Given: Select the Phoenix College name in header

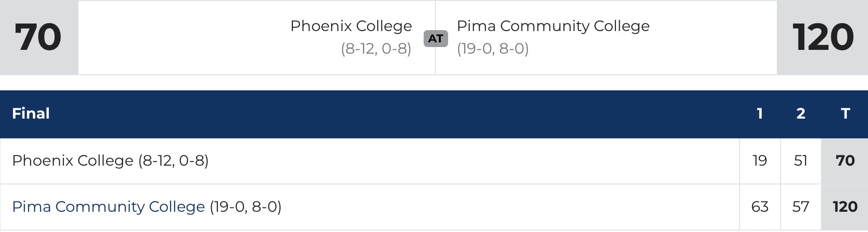Looking at the screenshot, I should tap(351, 26).
